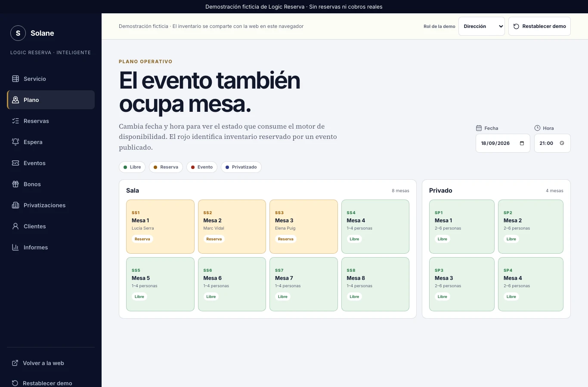This screenshot has height=387, width=588.
Task: Select the SS7 Mesa 7 card
Action: (x=303, y=284)
